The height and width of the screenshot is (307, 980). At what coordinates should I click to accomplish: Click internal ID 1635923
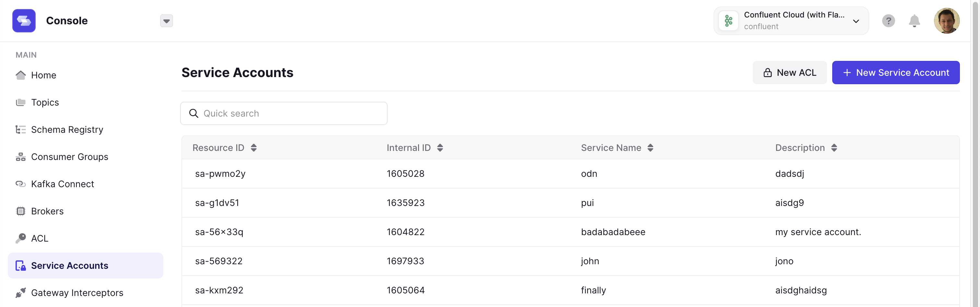[x=405, y=203]
